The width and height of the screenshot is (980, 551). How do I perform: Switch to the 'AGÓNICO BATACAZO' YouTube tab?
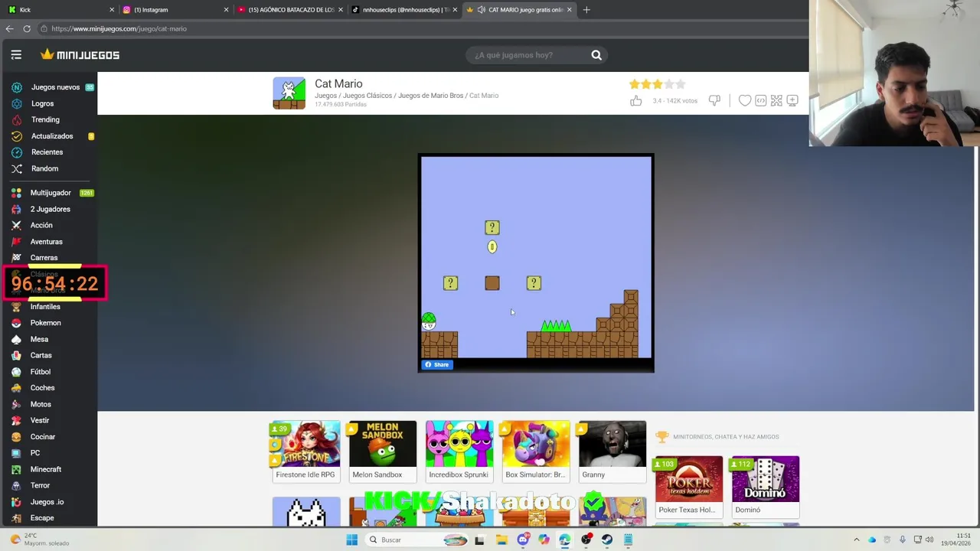pos(289,10)
